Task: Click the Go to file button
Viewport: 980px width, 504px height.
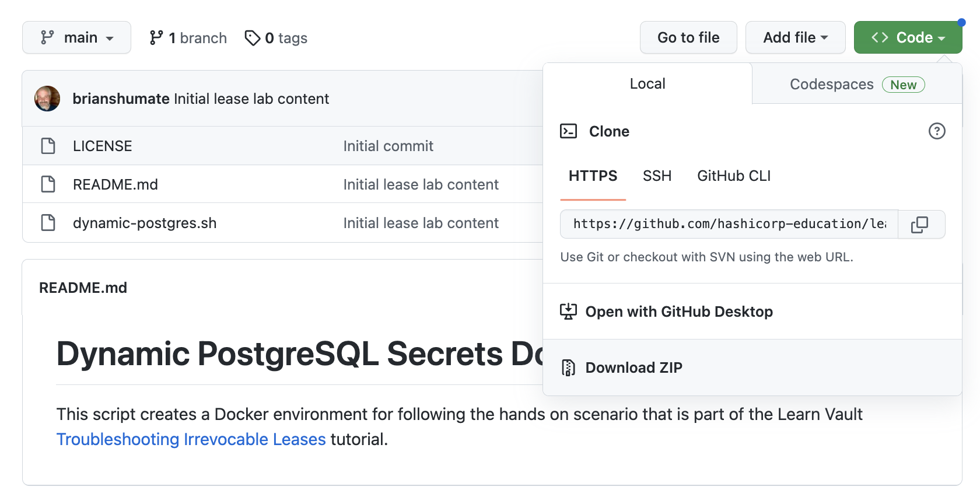Action: [x=688, y=38]
